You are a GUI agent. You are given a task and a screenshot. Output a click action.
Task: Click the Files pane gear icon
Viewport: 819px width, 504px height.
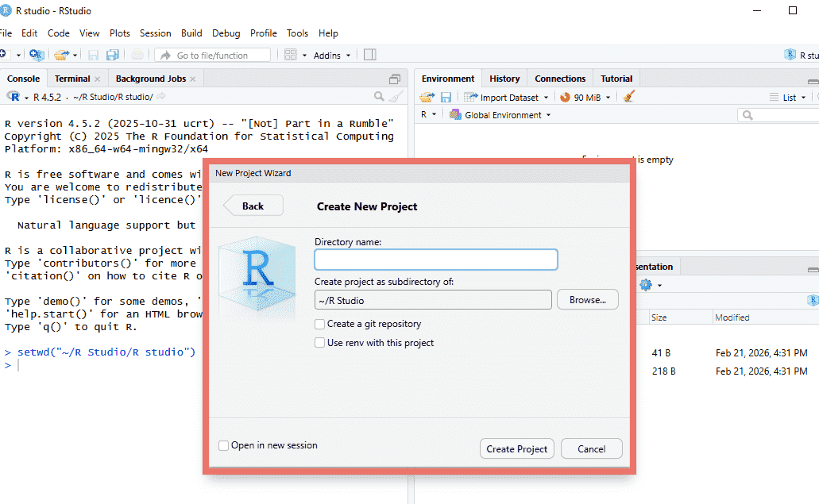(x=646, y=285)
